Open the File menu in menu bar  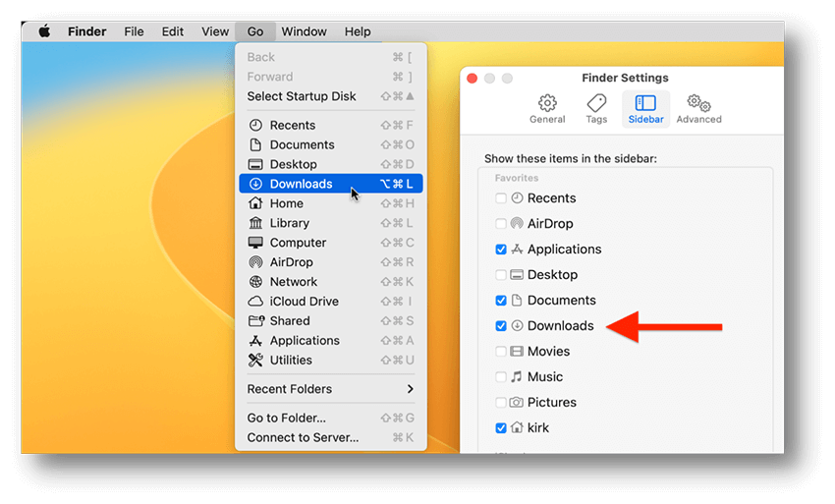coord(134,31)
